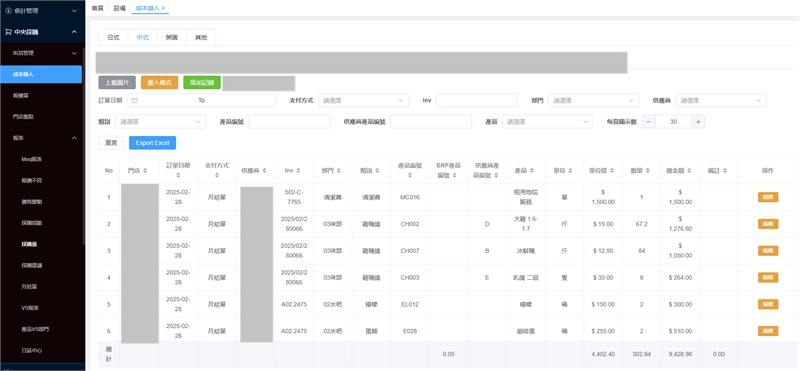This screenshot has width=800, height=371.
Task: Sort the table by the 部門 column
Action: tap(338, 170)
